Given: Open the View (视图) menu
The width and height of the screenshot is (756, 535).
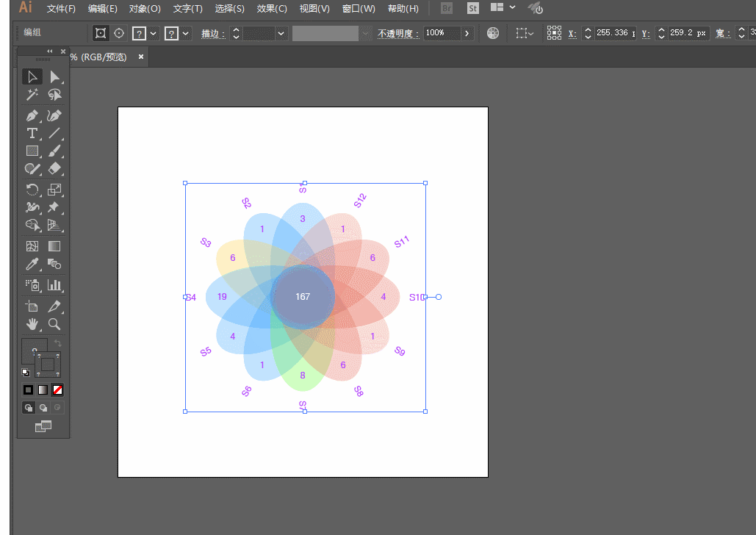Looking at the screenshot, I should (x=314, y=9).
